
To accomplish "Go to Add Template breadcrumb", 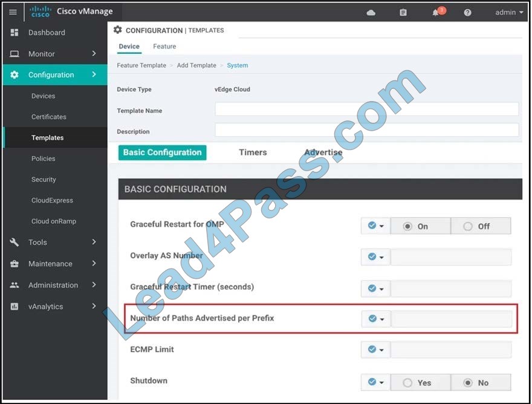I will coord(196,65).
